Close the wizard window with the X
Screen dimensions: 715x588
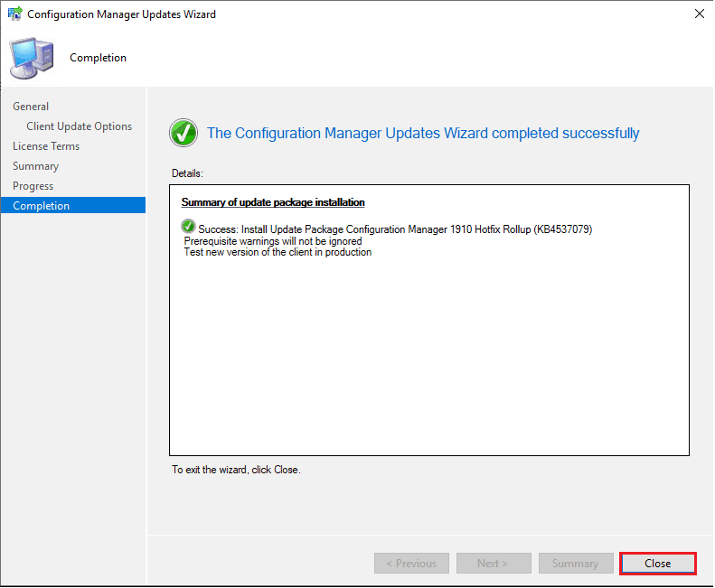point(698,14)
